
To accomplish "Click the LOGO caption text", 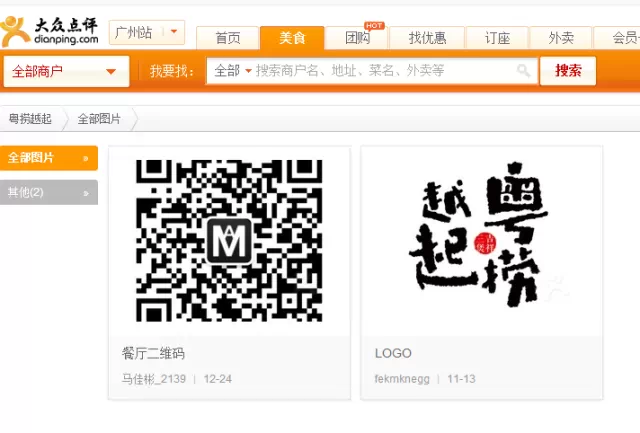I will click(x=393, y=353).
